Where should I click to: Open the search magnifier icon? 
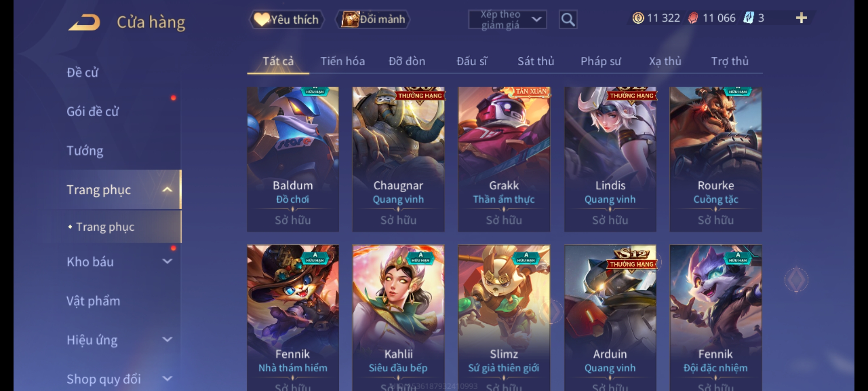[568, 20]
